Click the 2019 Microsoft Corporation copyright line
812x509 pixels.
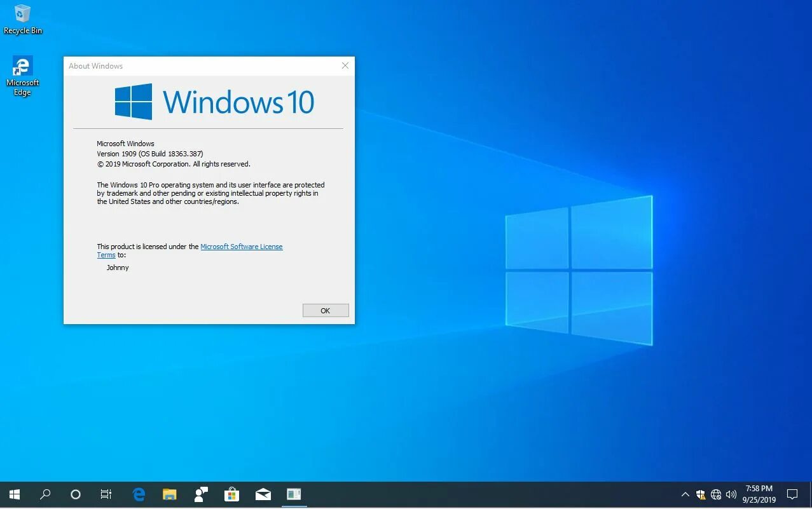[x=174, y=164]
